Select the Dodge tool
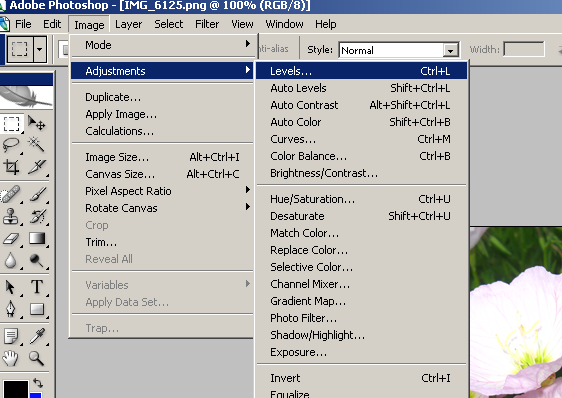The height and width of the screenshot is (398, 562). point(37,261)
